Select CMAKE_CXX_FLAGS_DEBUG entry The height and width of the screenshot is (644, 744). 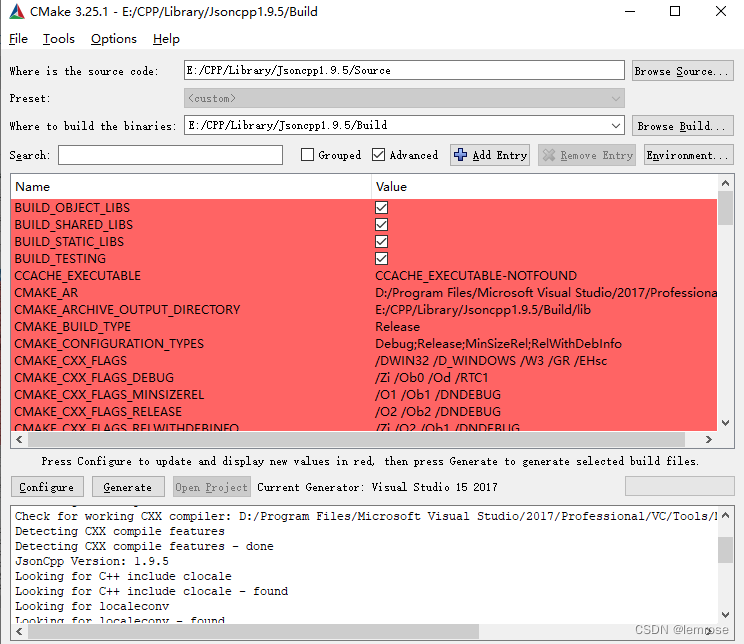pyautogui.click(x=94, y=378)
